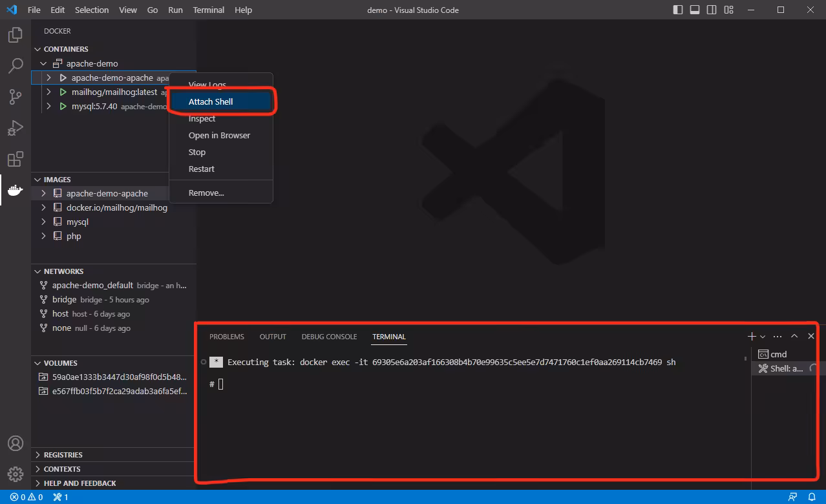The width and height of the screenshot is (826, 504).
Task: Collapse the apache-demo compose group
Action: (43, 63)
